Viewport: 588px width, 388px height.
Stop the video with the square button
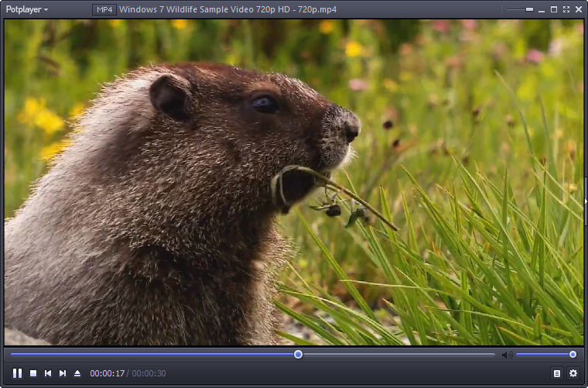click(33, 373)
